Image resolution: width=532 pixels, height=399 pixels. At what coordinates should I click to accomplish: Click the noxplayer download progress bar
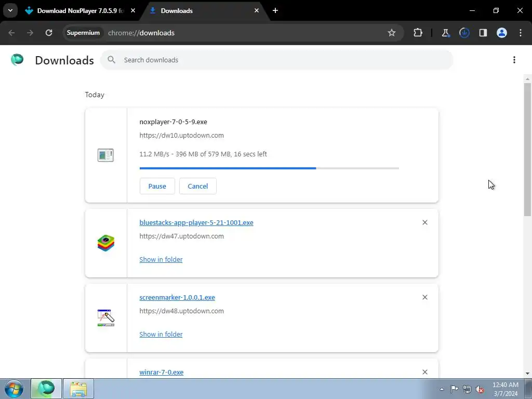[269, 168]
